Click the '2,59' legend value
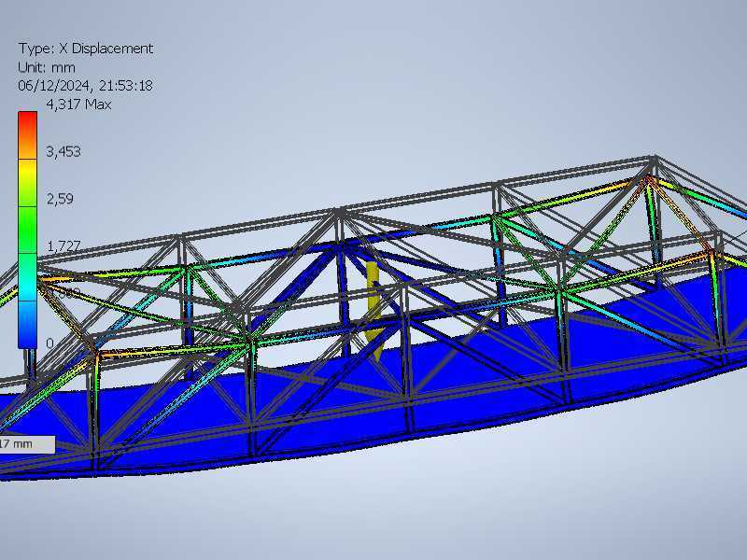 pyautogui.click(x=60, y=199)
